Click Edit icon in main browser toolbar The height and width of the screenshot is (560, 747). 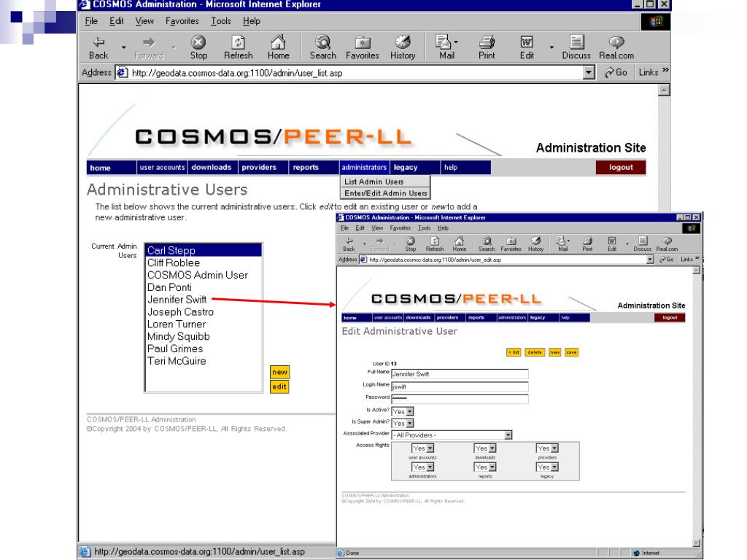click(x=527, y=47)
